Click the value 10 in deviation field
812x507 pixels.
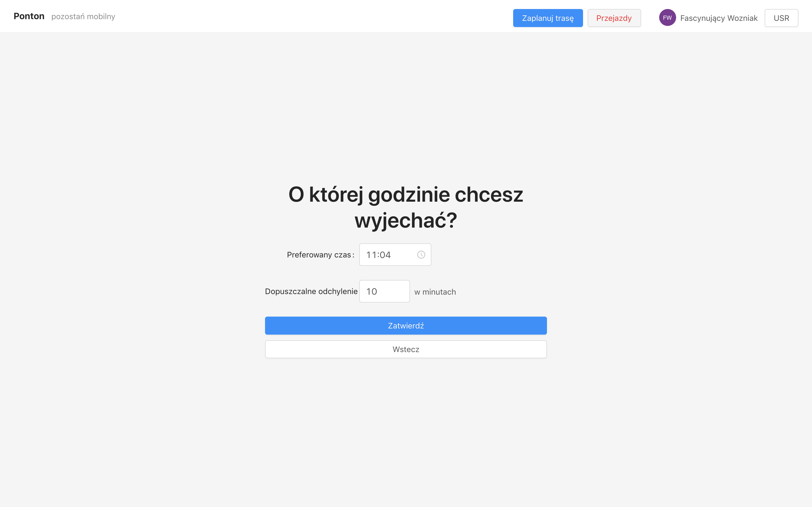372,292
